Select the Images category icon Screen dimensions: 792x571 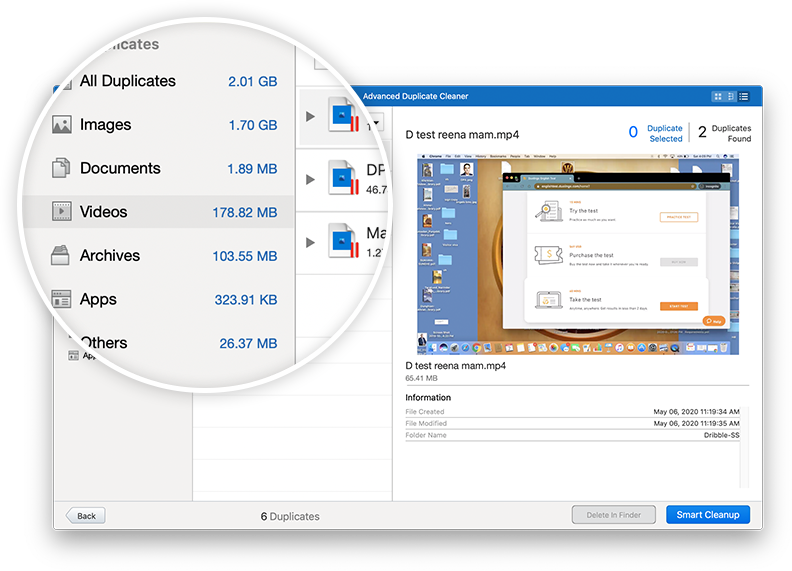[62, 125]
